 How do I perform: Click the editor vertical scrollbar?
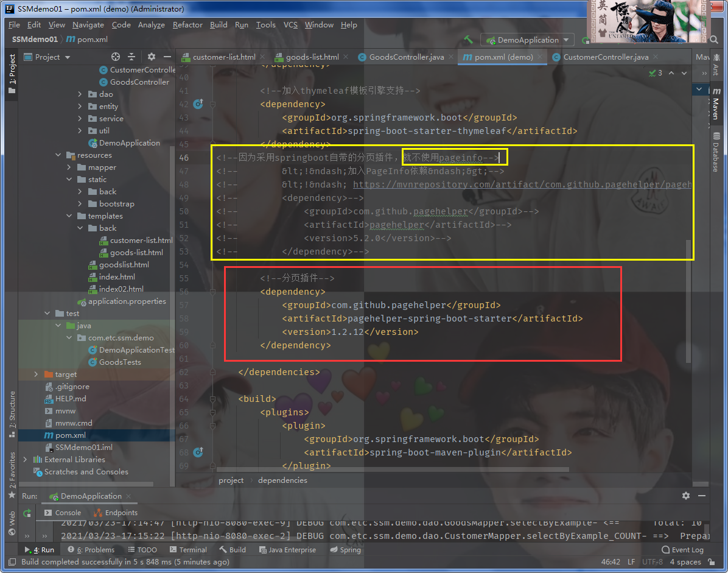tap(688, 301)
